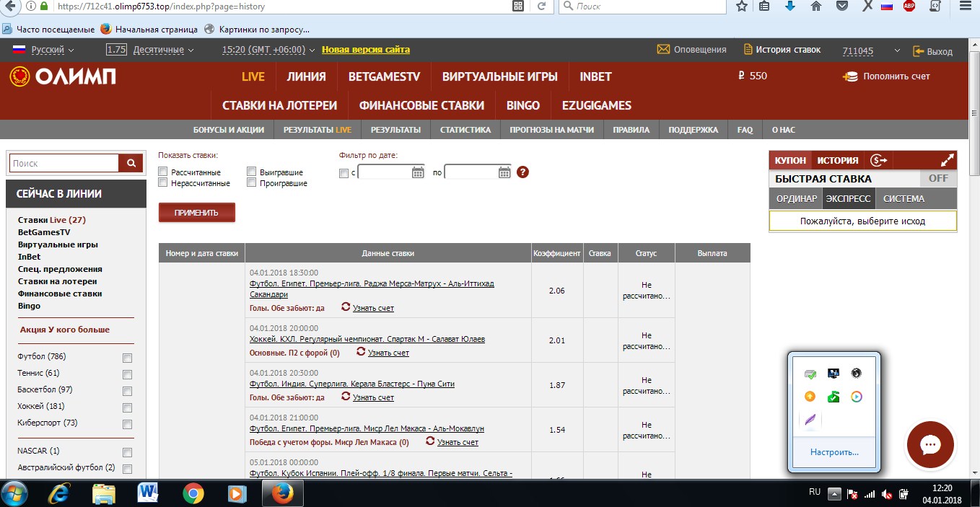Image resolution: width=980 pixels, height=507 pixels.
Task: Go to the browser home page icon
Action: tap(816, 6)
